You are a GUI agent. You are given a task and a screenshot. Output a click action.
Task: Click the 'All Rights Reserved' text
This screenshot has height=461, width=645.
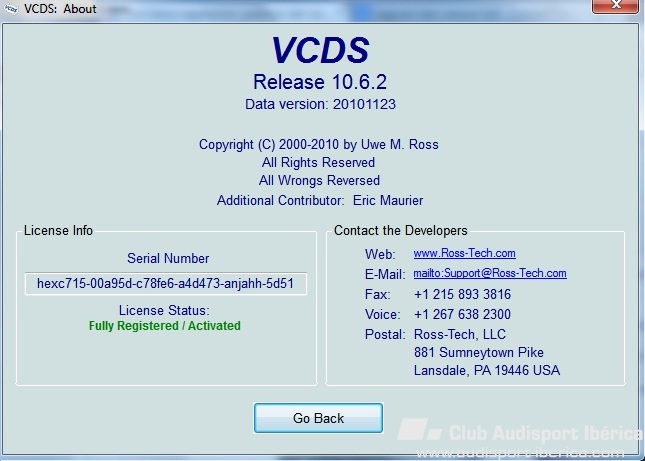(x=318, y=162)
